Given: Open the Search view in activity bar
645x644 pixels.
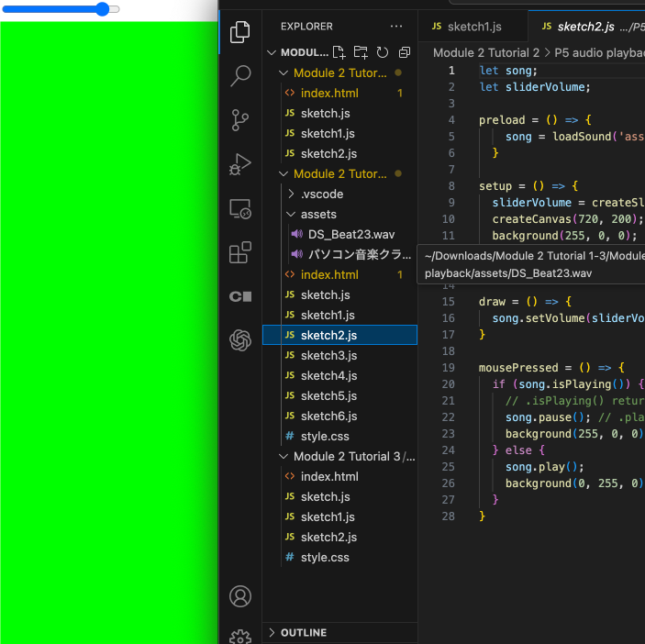Looking at the screenshot, I should click(240, 75).
